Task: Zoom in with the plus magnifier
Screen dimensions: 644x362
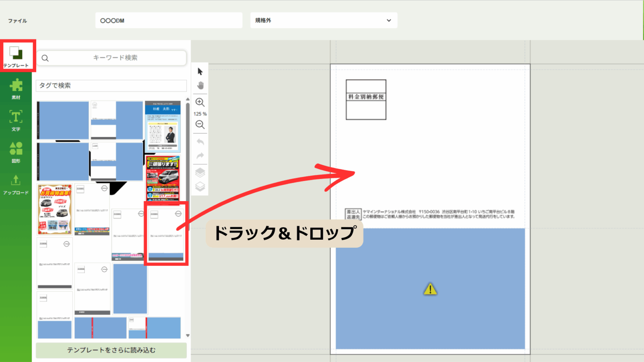Action: pos(200,102)
